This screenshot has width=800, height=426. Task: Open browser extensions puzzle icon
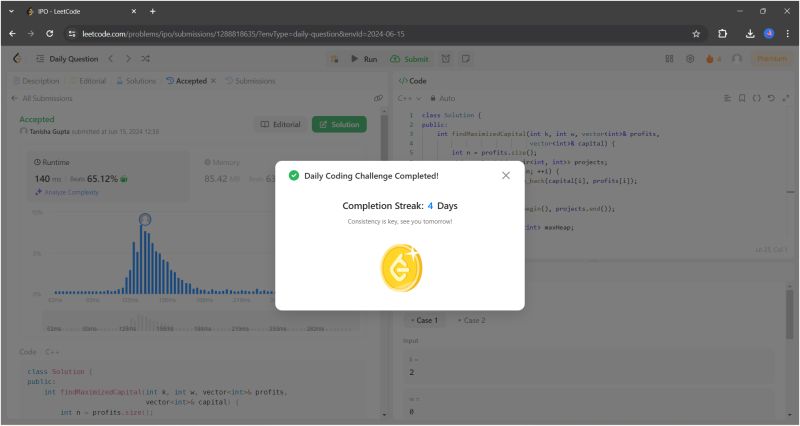coord(722,34)
